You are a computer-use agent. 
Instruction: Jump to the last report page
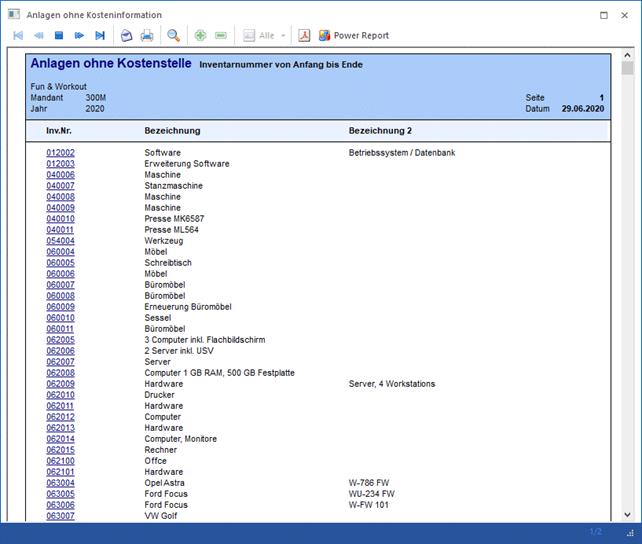pos(99,36)
